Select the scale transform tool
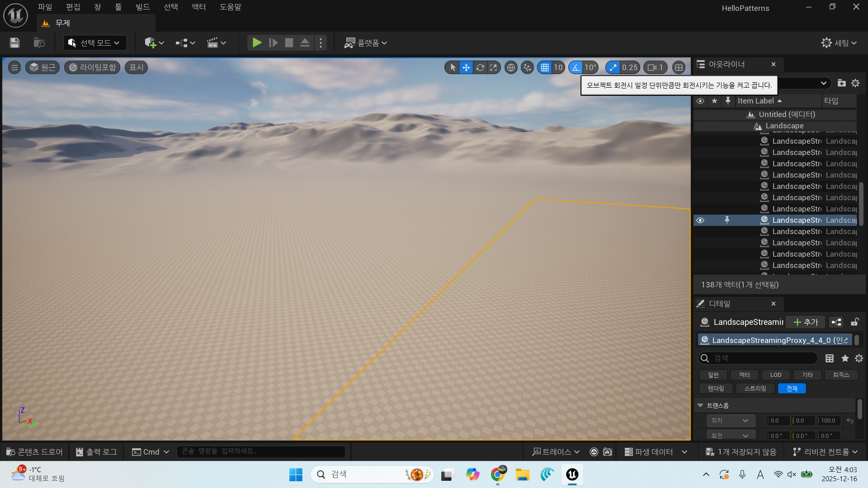Screen dimensions: 868x488 point(494,68)
